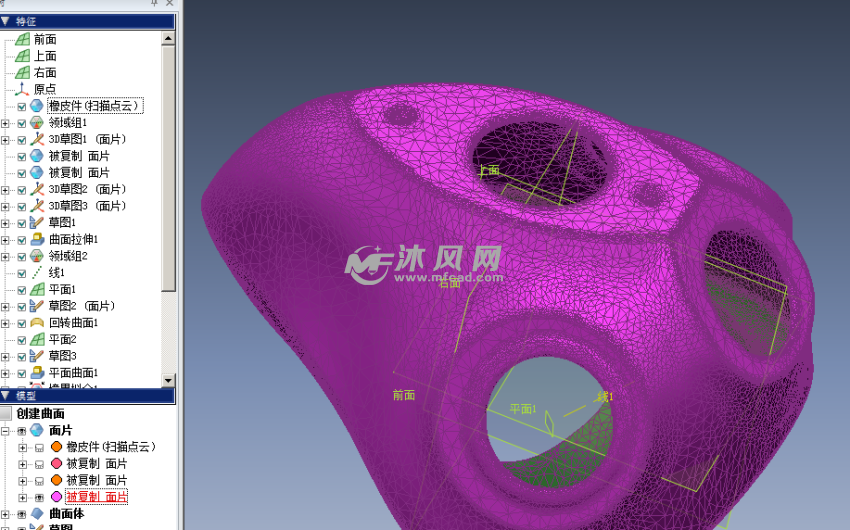Select the 领域组1 region group icon
This screenshot has height=530, width=850.
37,123
